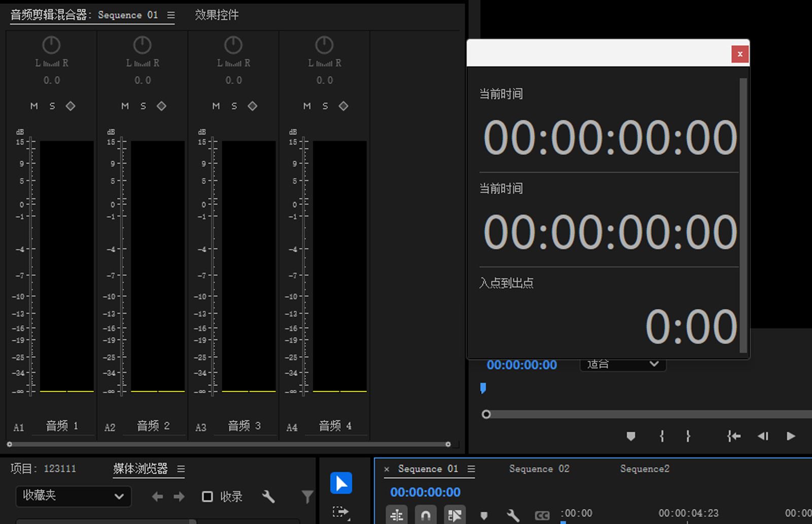812x524 pixels.
Task: Select the Selection tool
Action: pyautogui.click(x=341, y=483)
